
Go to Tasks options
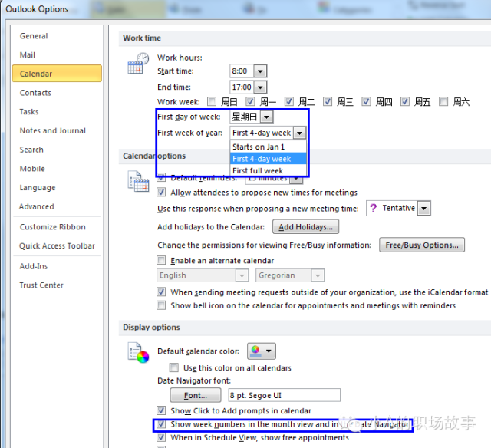pos(29,112)
